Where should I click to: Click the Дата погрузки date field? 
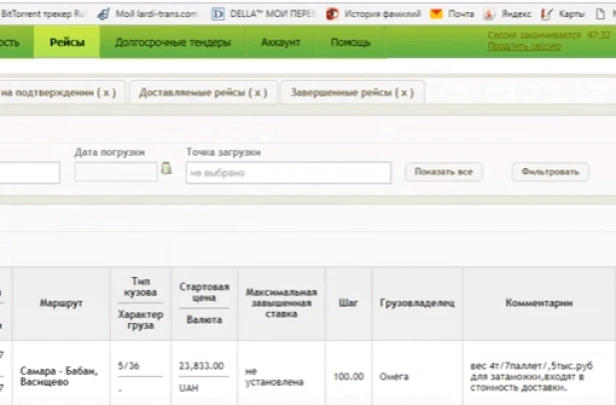(116, 172)
